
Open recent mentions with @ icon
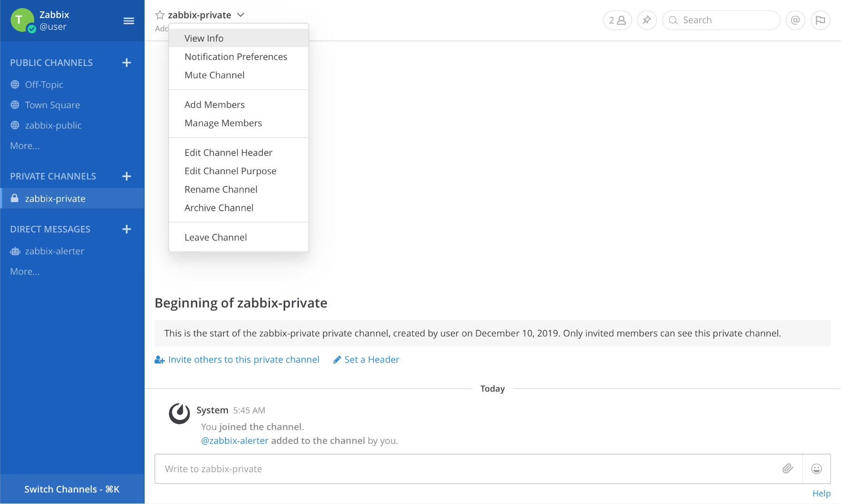point(795,20)
